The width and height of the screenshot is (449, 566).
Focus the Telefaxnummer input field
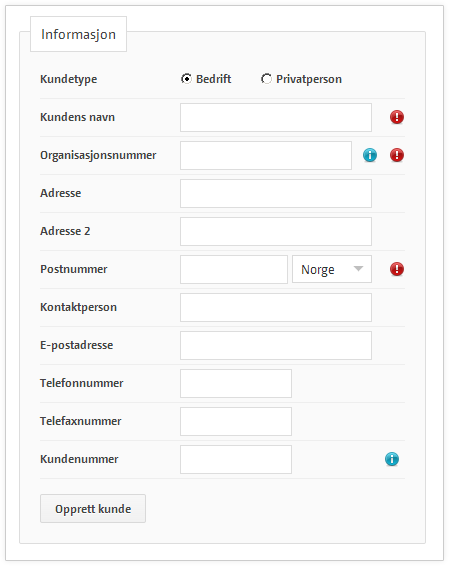[236, 422]
